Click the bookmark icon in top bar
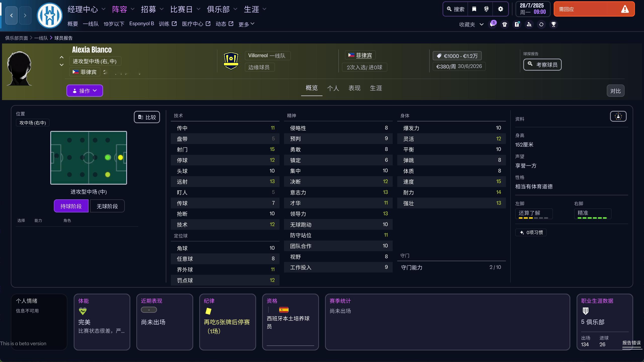 [x=474, y=9]
